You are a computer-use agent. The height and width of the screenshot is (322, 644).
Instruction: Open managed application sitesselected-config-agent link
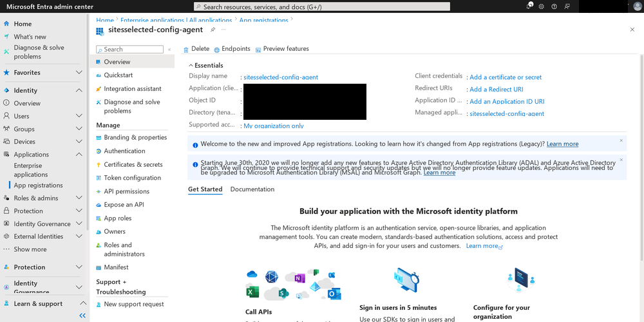click(x=507, y=114)
